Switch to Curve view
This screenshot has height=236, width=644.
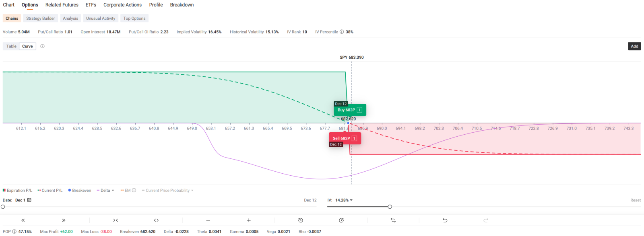coord(27,46)
